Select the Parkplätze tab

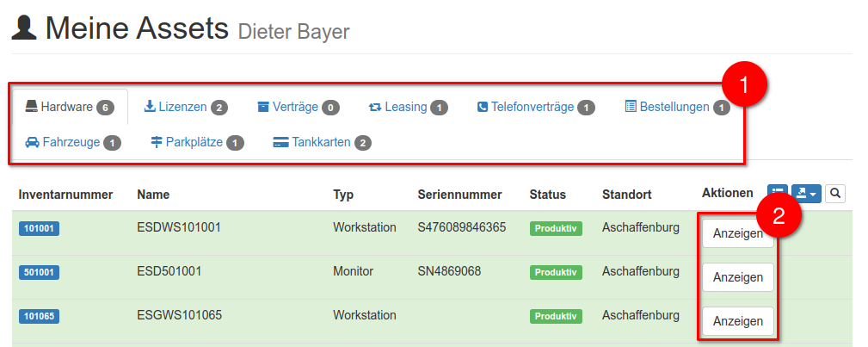[197, 143]
